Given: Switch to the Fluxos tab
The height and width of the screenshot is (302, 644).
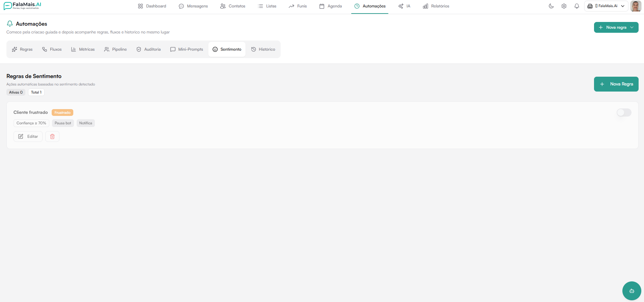Looking at the screenshot, I should (52, 49).
